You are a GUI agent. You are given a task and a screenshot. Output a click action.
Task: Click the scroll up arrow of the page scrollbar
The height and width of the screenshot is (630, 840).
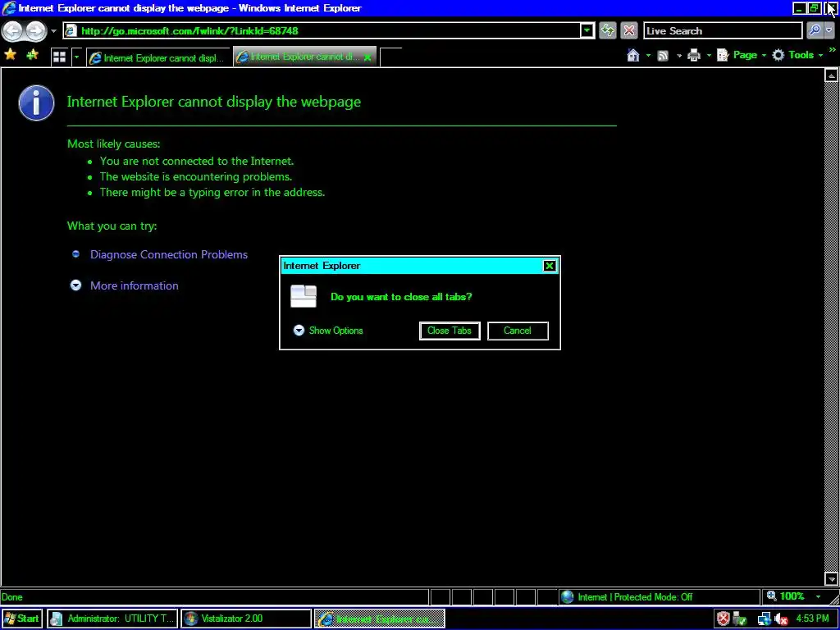pyautogui.click(x=832, y=75)
